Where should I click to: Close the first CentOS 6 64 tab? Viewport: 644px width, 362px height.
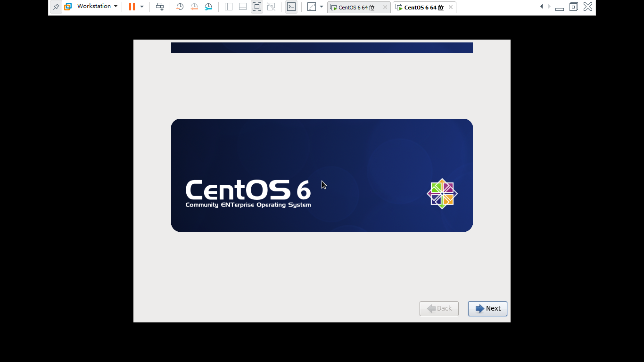[385, 7]
